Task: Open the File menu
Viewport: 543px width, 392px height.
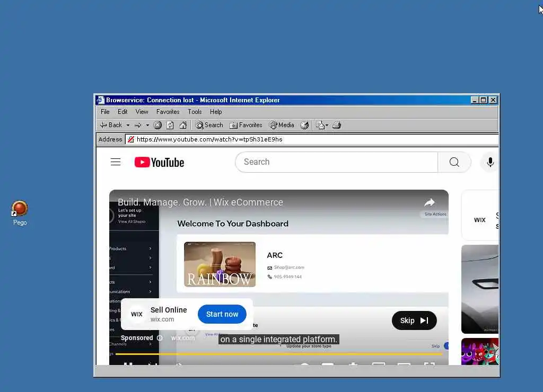Action: coord(105,112)
